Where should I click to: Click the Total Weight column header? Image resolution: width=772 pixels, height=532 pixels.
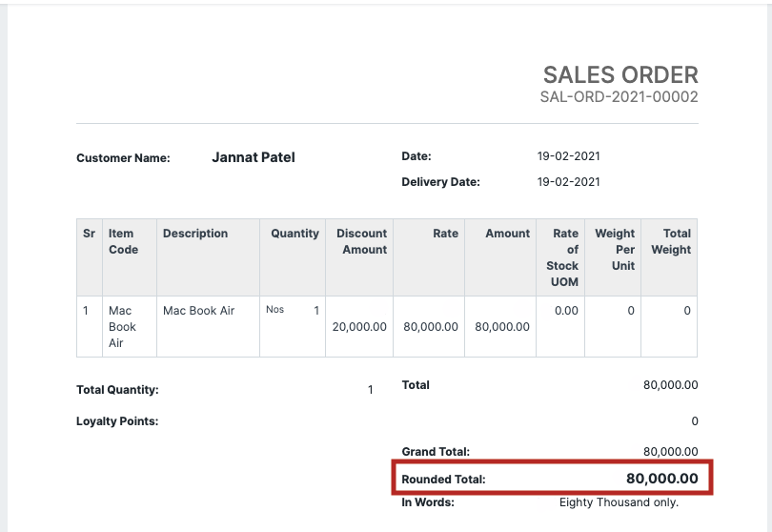pyautogui.click(x=671, y=241)
